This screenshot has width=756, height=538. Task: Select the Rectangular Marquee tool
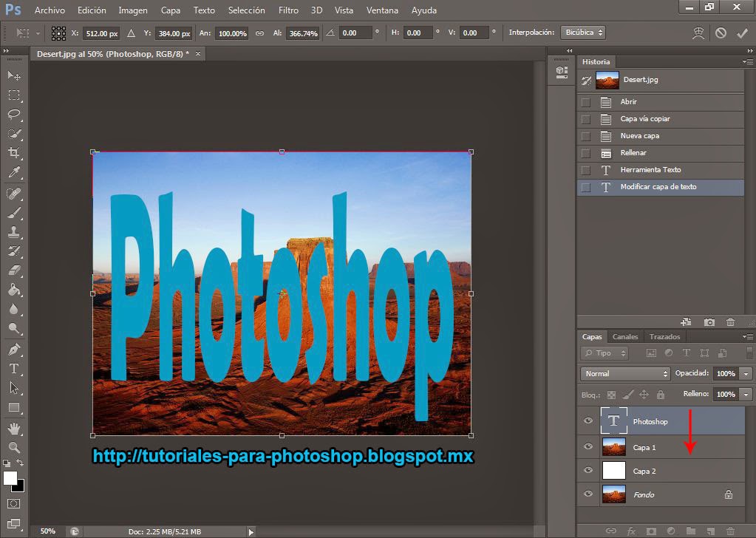(14, 95)
